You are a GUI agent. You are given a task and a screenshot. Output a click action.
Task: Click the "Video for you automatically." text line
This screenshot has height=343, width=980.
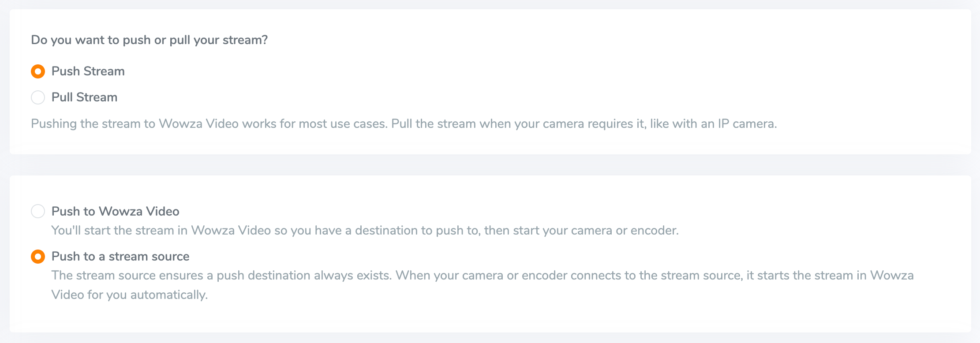(x=130, y=295)
